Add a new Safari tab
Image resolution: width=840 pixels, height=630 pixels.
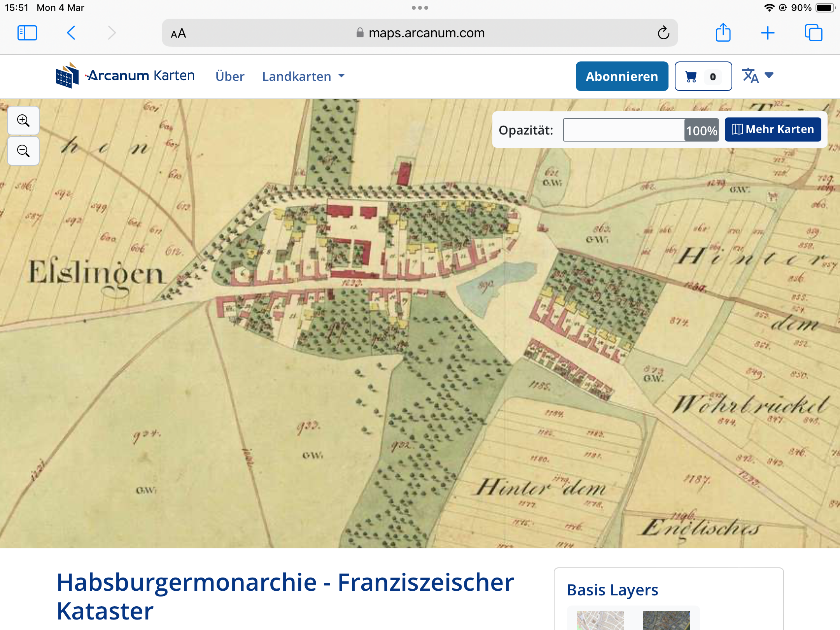[768, 33]
